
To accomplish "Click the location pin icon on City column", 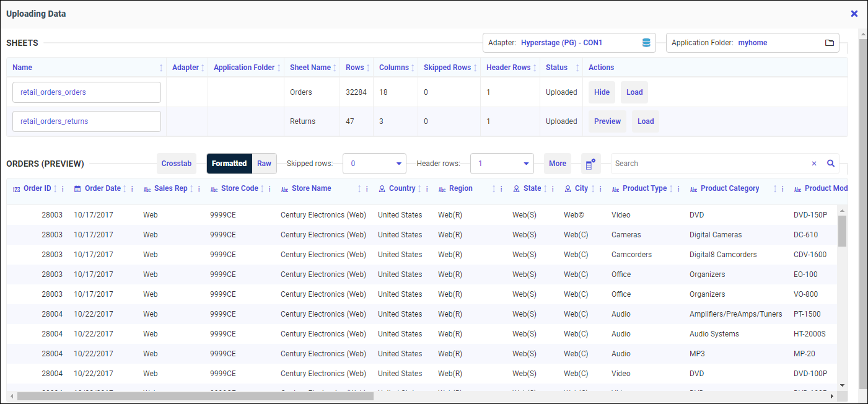I will (567, 188).
